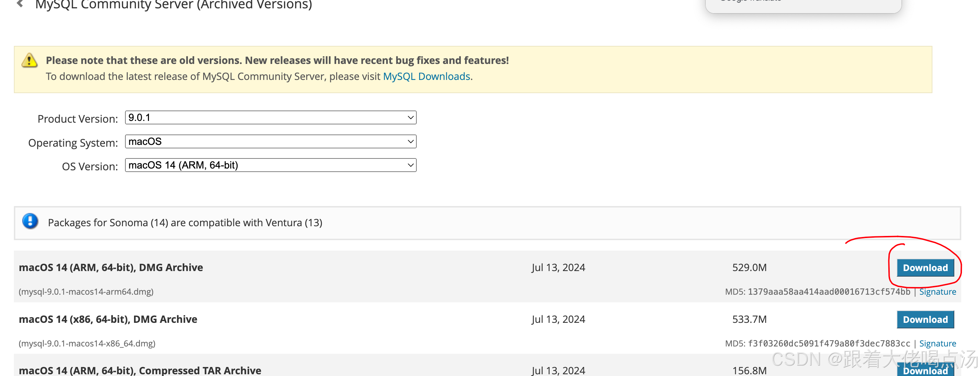Open Signature link for ARM DMG
The image size is (980, 376).
[x=937, y=292]
